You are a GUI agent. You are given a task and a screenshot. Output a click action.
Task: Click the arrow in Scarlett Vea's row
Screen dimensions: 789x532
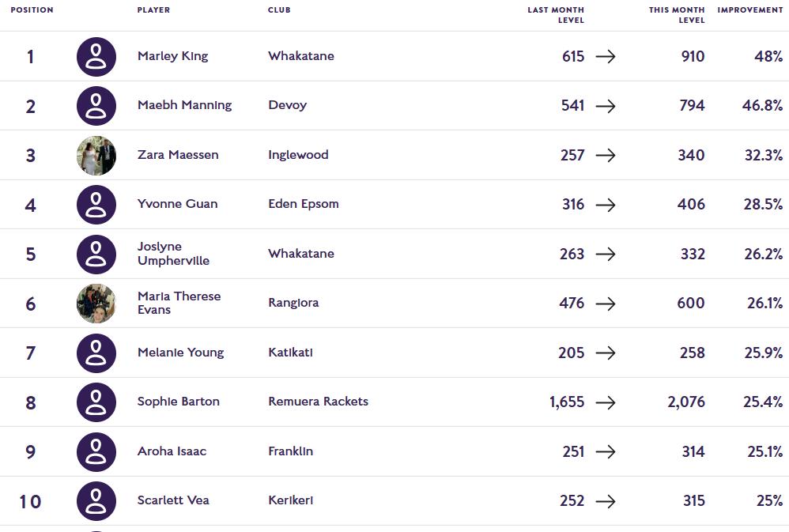point(606,501)
